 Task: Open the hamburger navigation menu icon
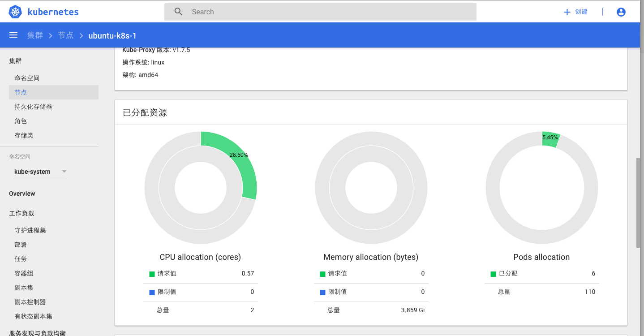pos(13,35)
